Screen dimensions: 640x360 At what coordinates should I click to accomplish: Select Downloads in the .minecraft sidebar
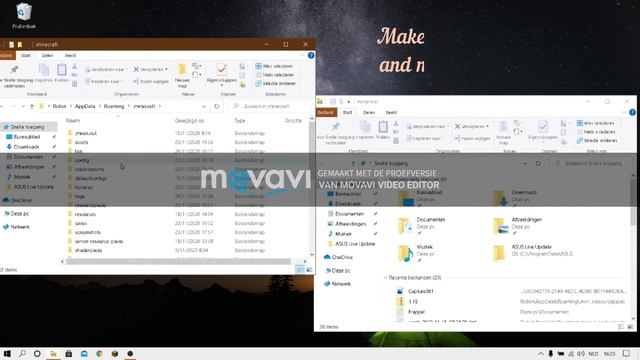tap(26, 147)
